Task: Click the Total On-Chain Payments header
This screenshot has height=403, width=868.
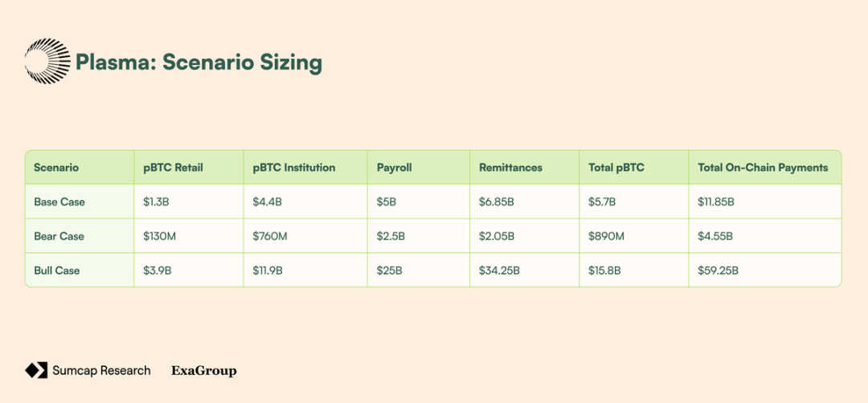Action: 763,168
